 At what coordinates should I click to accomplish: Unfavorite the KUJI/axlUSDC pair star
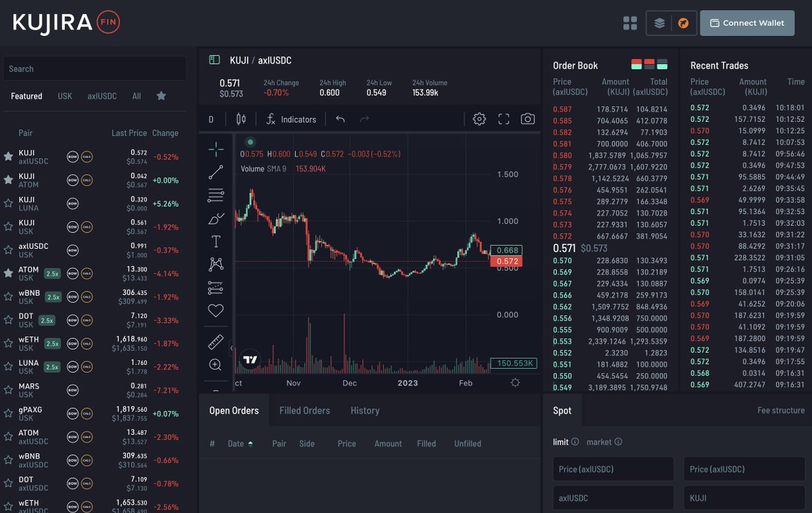[x=8, y=156]
